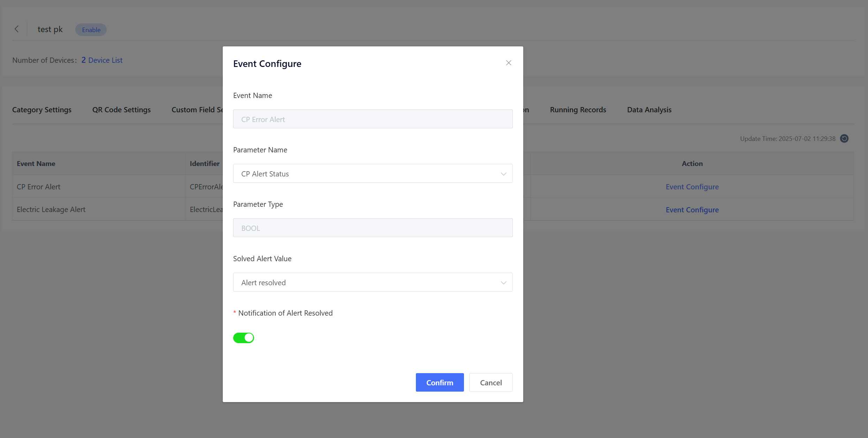
Task: Toggle Notification of Alert Resolved switch
Action: pos(244,338)
